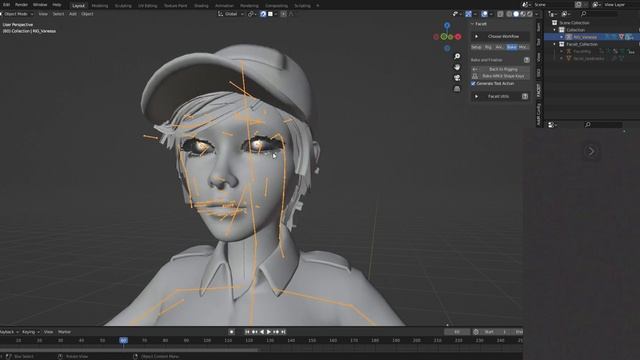The image size is (640, 360).
Task: Open the Faceit utils settings icon
Action: tap(525, 96)
